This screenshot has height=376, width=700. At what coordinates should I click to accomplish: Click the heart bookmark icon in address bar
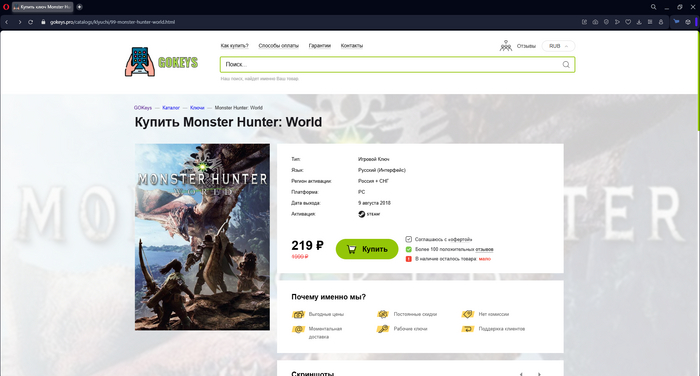(628, 22)
